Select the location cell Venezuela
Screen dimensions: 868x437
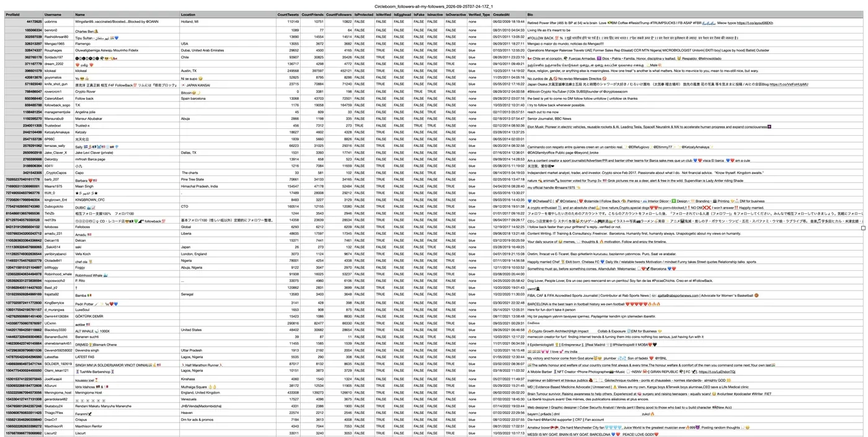pos(189,399)
